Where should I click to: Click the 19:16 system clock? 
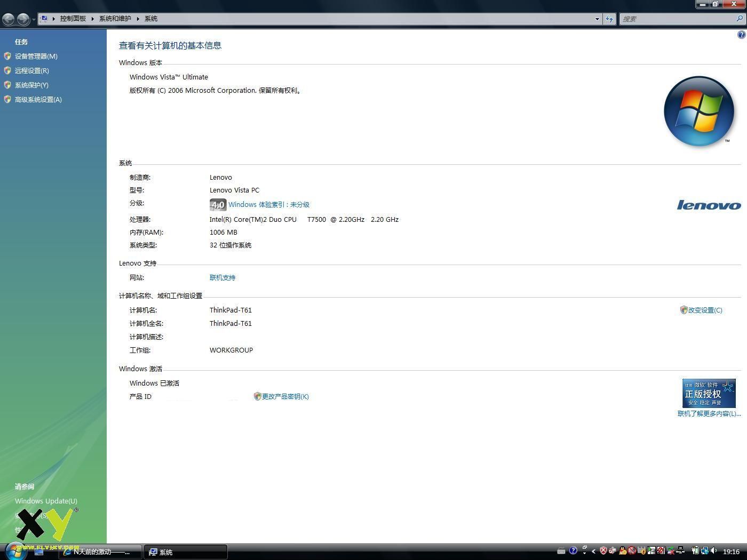click(731, 551)
